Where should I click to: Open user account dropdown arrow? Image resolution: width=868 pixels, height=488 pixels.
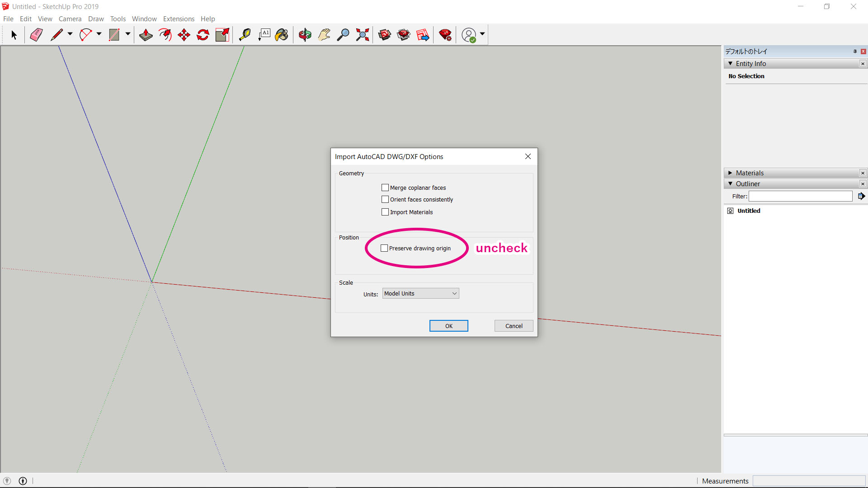[x=482, y=34]
